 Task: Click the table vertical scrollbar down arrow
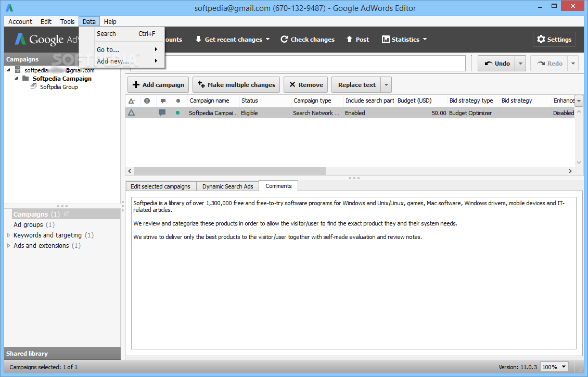tap(579, 162)
